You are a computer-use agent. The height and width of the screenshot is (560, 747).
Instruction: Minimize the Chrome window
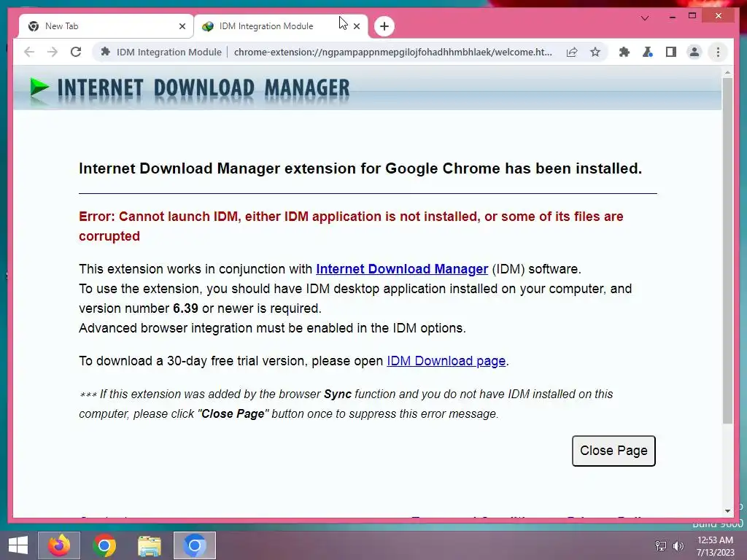pyautogui.click(x=672, y=17)
